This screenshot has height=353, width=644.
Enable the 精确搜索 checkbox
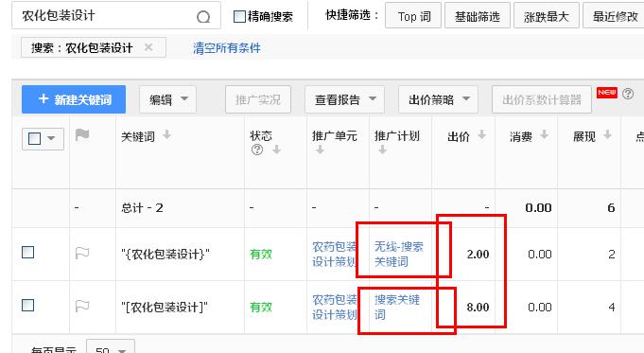[x=239, y=16]
